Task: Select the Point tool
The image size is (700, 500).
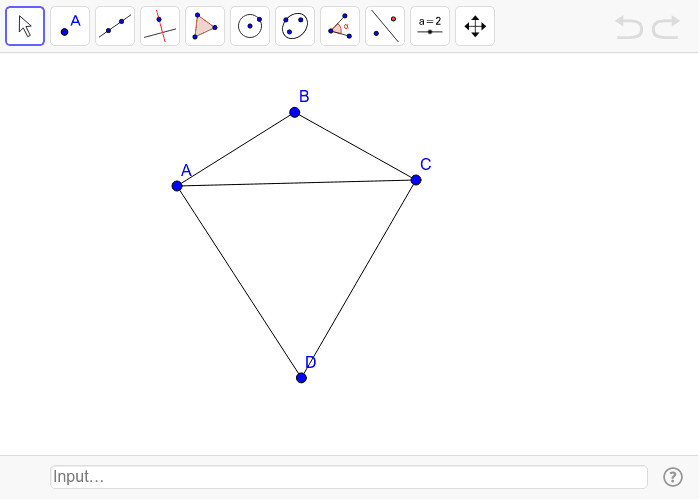Action: pos(70,26)
